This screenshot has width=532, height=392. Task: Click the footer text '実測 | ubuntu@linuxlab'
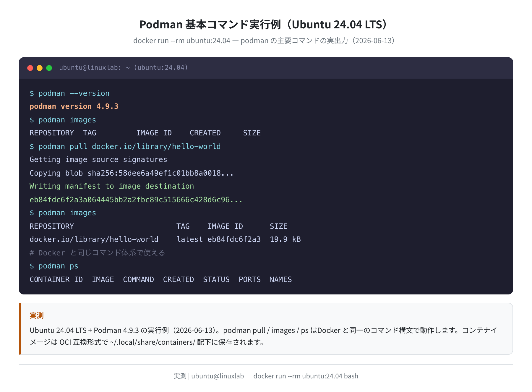pos(209,376)
